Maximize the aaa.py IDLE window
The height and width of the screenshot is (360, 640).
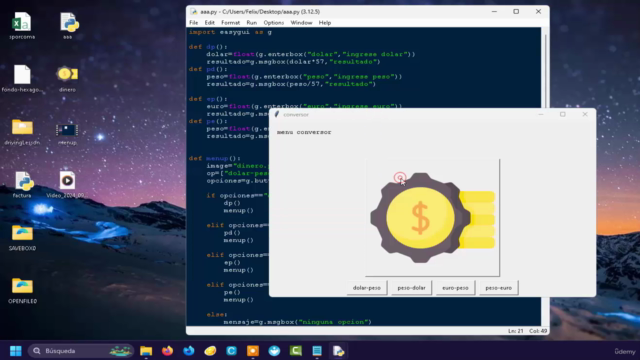(x=516, y=11)
